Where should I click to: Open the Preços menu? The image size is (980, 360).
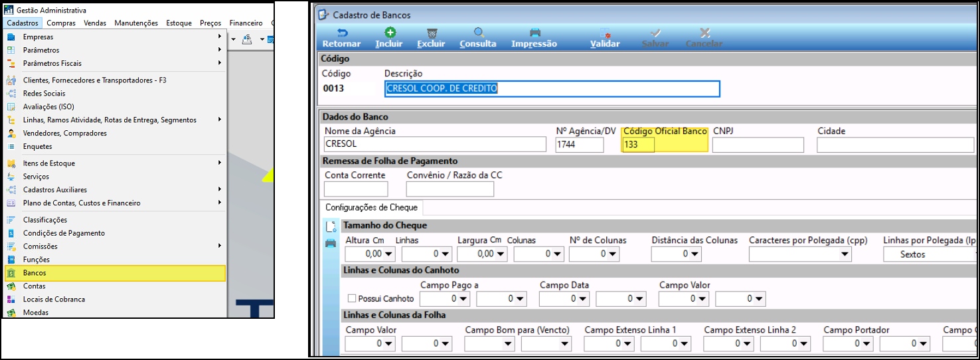pos(210,23)
